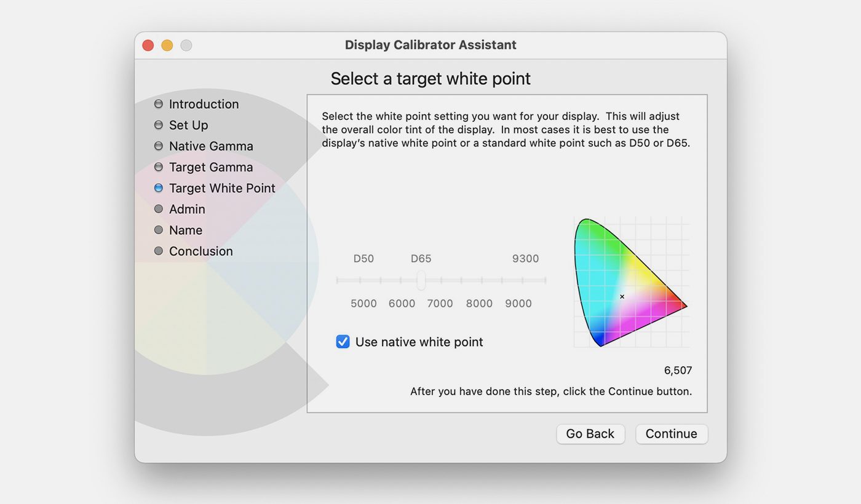This screenshot has height=504, width=861.
Task: Click the Name step bullet
Action: click(159, 230)
